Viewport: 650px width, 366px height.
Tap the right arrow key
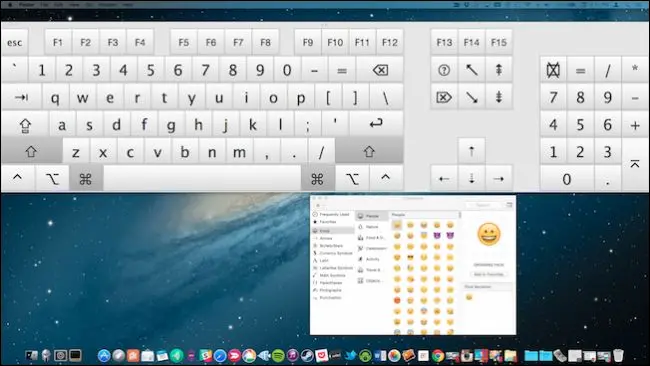click(x=499, y=179)
